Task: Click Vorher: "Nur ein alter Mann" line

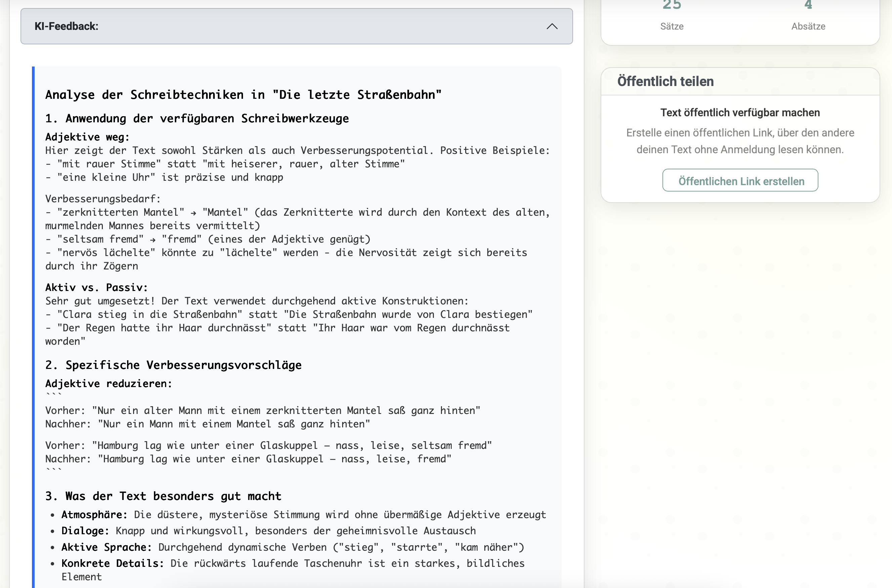Action: [x=262, y=411]
